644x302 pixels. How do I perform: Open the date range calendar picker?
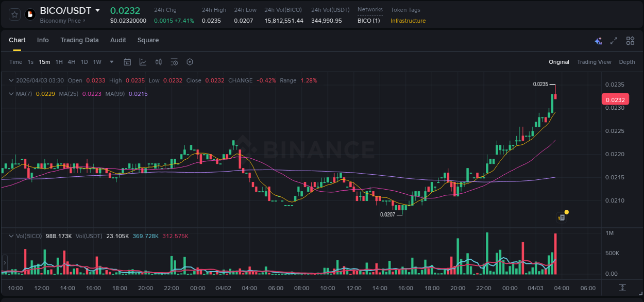pos(127,62)
